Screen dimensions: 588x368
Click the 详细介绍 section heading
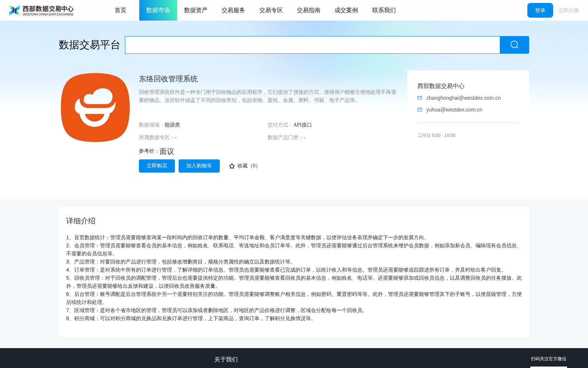click(81, 221)
